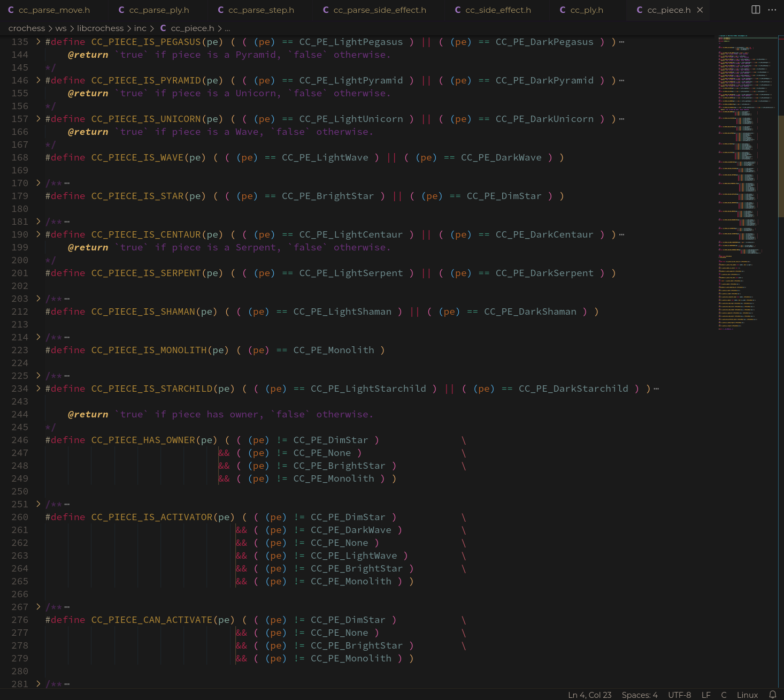Expand the folded region at line 135
Viewport: 784px width, 700px height.
tap(37, 41)
